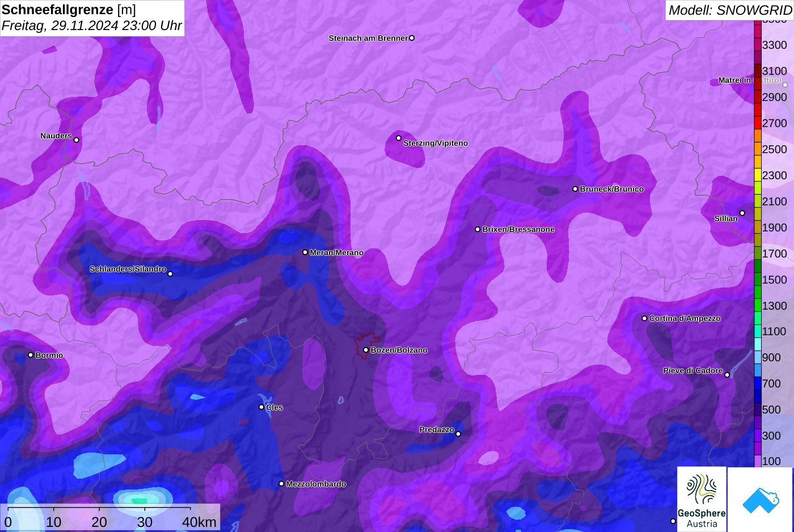Screen dimensions: 794x532
Task: Click the Nauders location dot
Action: 77,140
